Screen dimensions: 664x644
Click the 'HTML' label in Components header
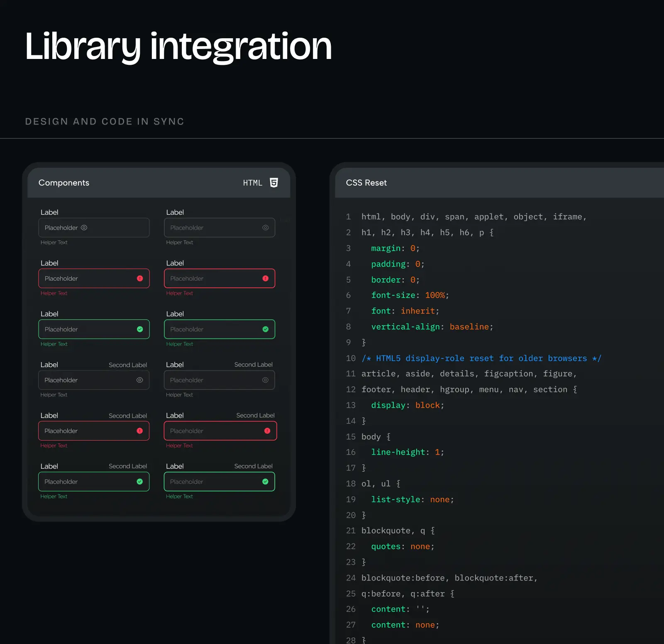coord(253,183)
